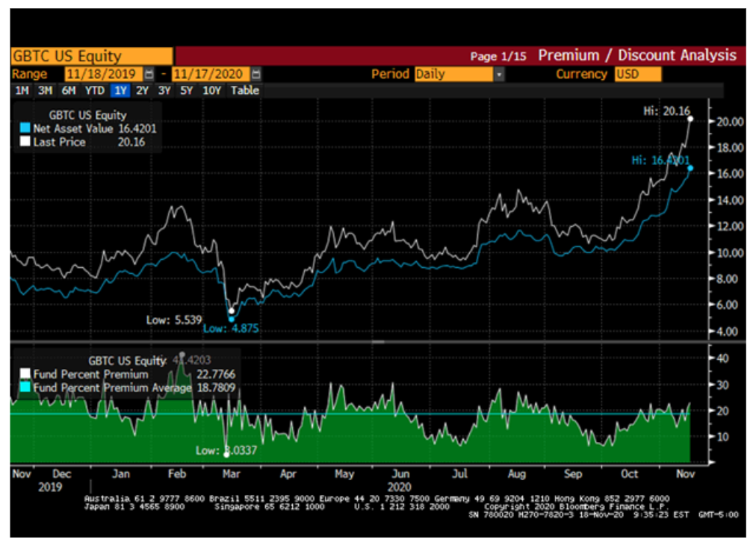Click the premium average value 18.7809

click(x=216, y=388)
